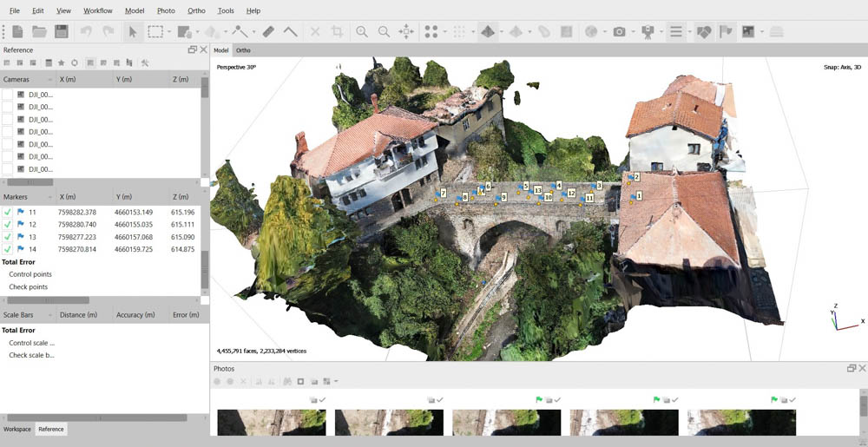Screen dimensions: 868x447
Task: Select the Control points error row
Action: point(30,274)
